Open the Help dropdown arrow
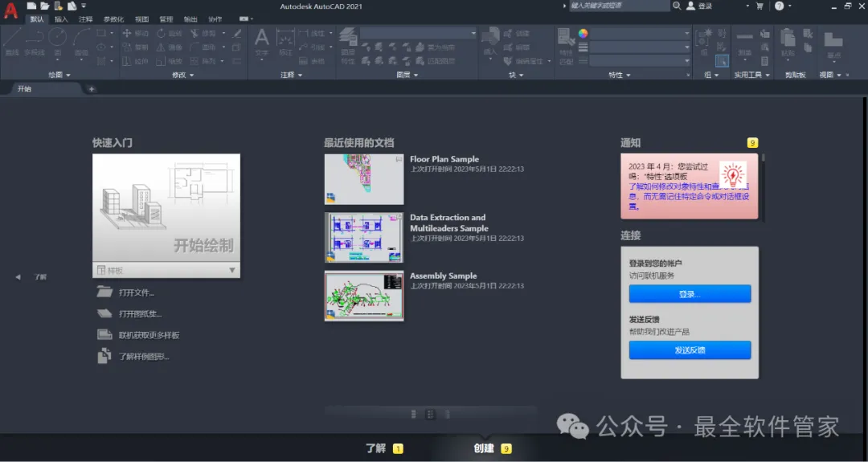 point(790,6)
